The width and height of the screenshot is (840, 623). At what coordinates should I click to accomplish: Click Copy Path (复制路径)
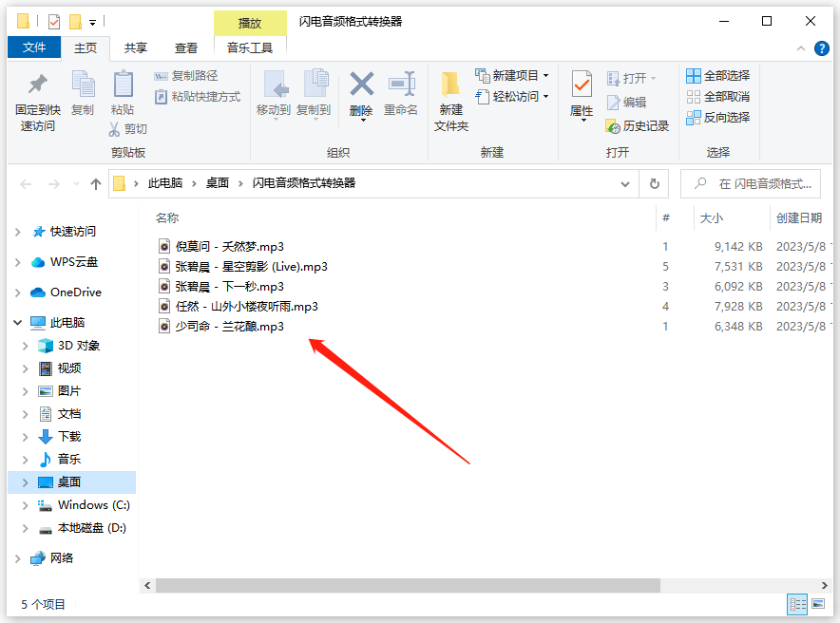coord(186,76)
